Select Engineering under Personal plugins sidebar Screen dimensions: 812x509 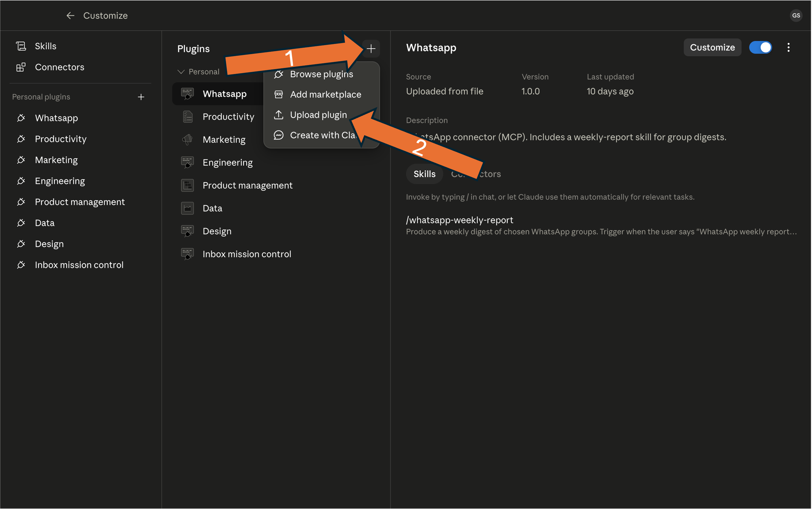60,181
